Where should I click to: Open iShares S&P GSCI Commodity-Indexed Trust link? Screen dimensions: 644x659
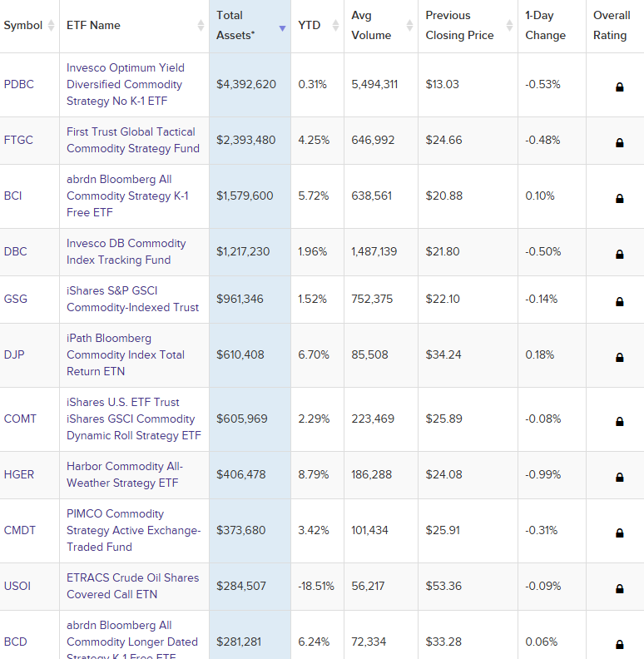[x=132, y=299]
